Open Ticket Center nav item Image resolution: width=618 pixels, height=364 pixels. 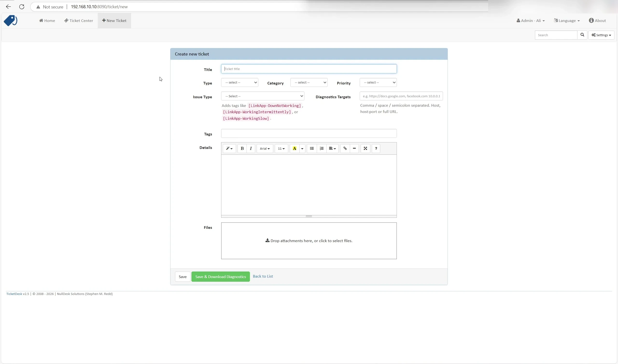pos(78,21)
